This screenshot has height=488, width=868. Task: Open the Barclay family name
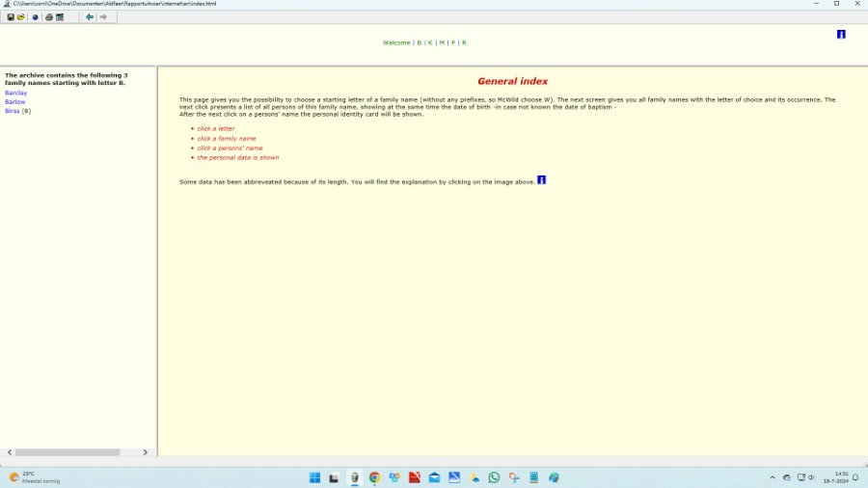click(15, 93)
